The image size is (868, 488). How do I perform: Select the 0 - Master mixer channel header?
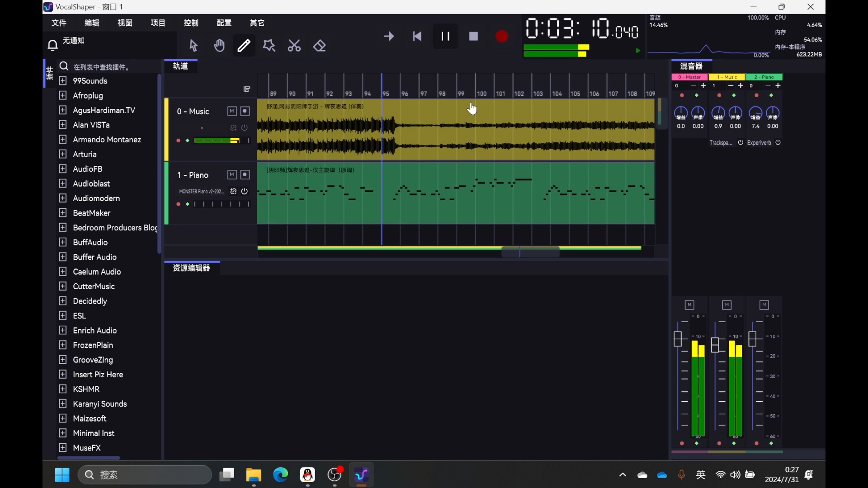pos(690,77)
